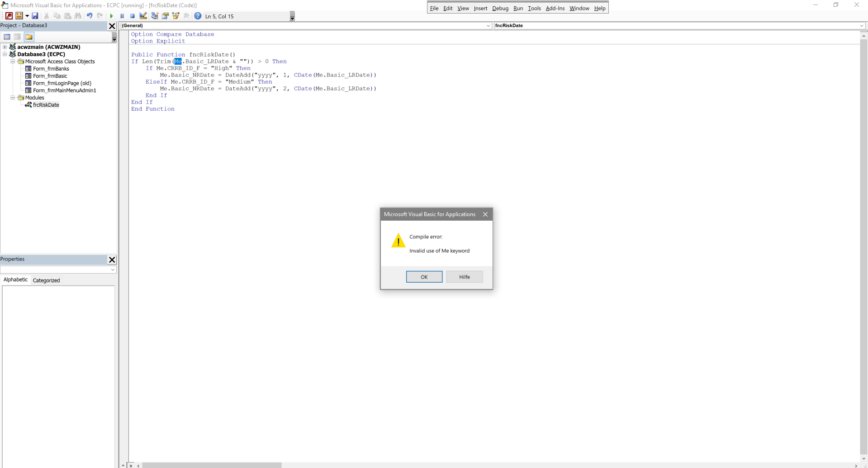Open the Window menu

[x=579, y=8]
